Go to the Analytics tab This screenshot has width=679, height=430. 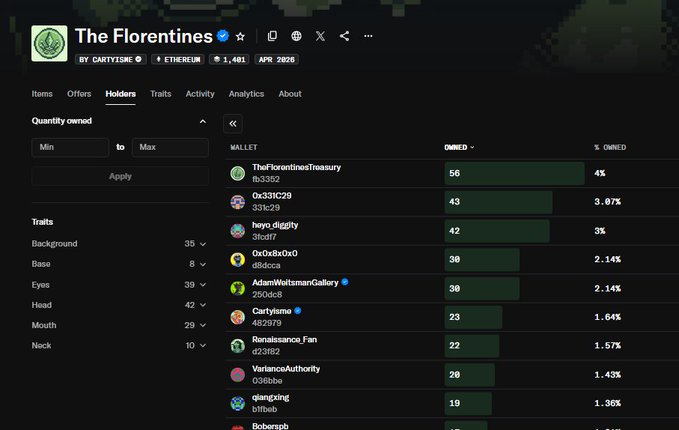[246, 94]
